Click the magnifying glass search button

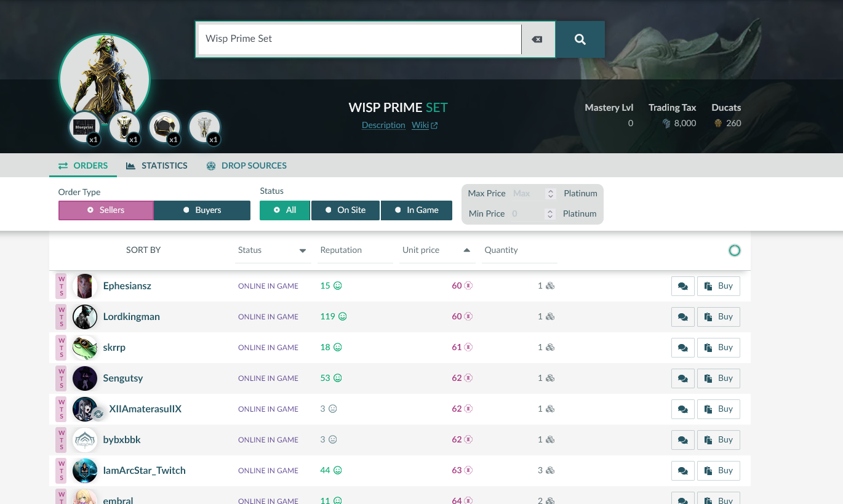click(x=580, y=39)
